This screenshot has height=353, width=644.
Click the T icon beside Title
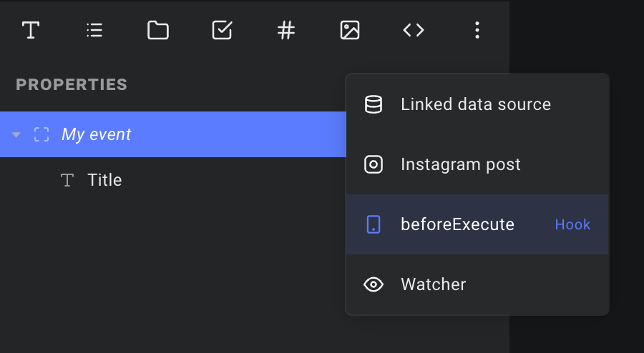67,180
